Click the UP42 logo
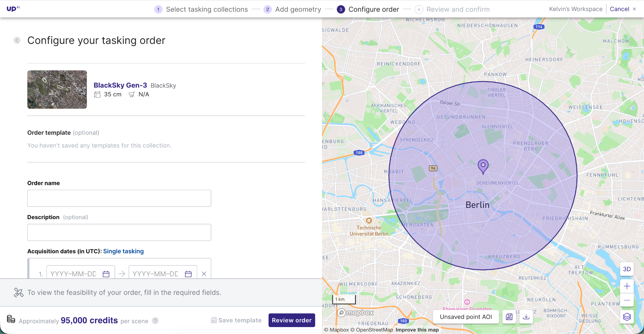This screenshot has width=644, height=334. point(13,8)
